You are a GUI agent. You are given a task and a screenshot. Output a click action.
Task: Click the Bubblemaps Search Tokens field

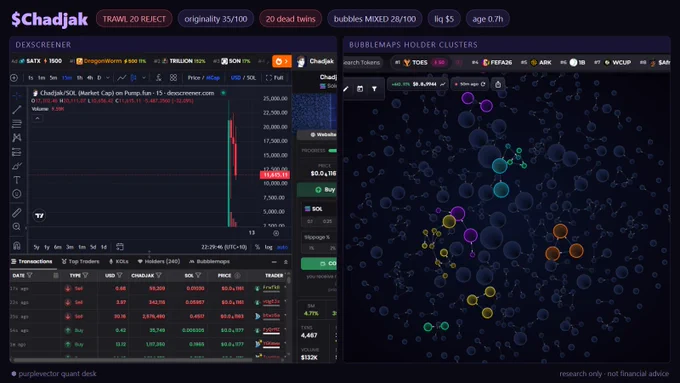(x=362, y=62)
